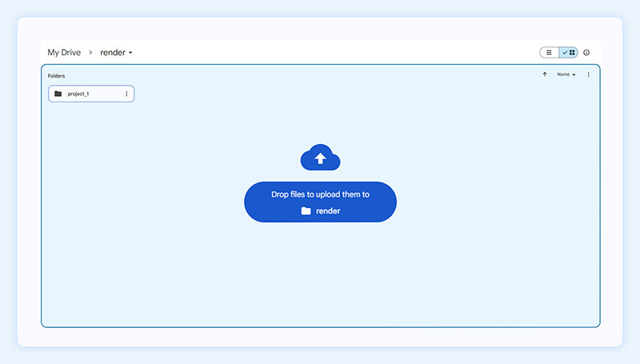Go to My Drive in the breadcrumb
Viewport: 640px width, 364px height.
(64, 53)
